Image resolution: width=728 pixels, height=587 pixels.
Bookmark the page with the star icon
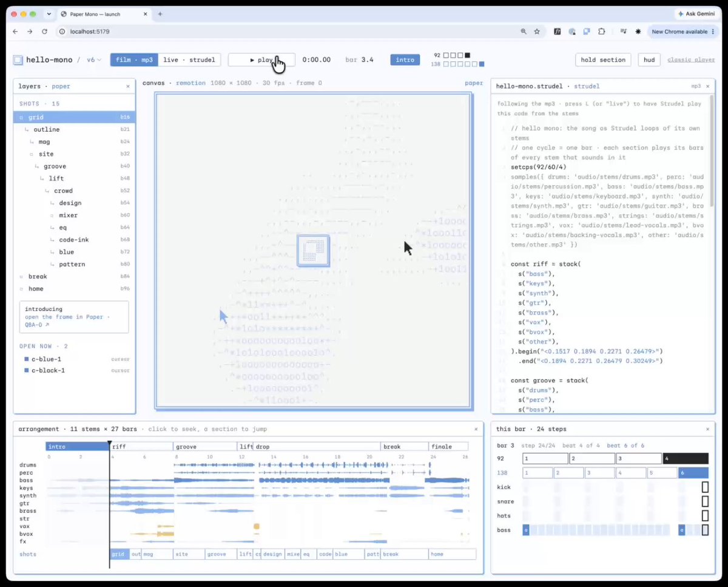point(537,32)
